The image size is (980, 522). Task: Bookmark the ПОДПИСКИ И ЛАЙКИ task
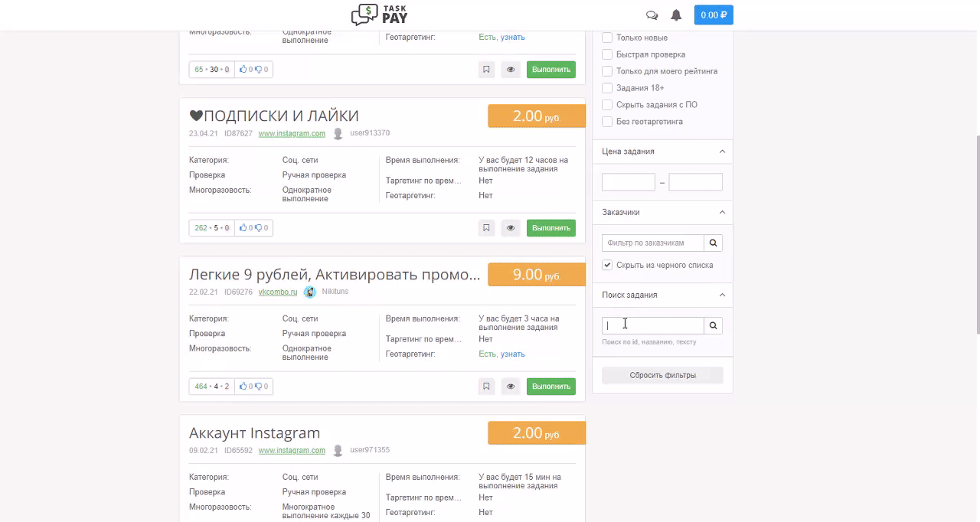coord(486,227)
